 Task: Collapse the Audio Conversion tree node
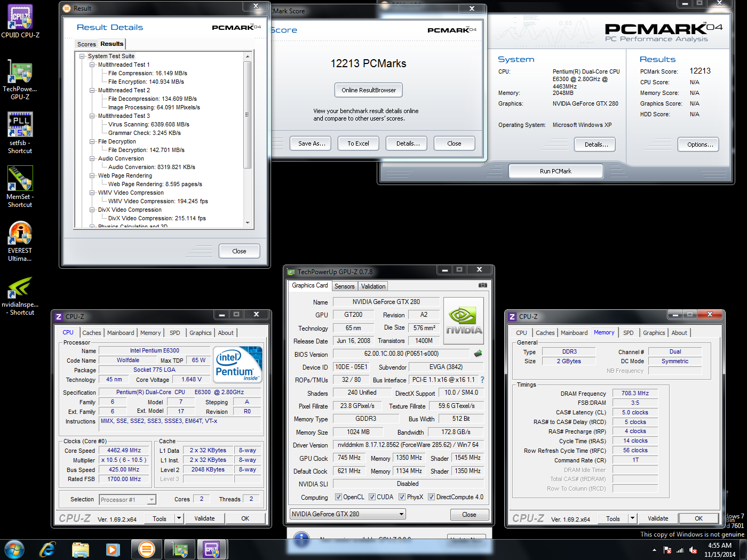click(x=92, y=158)
